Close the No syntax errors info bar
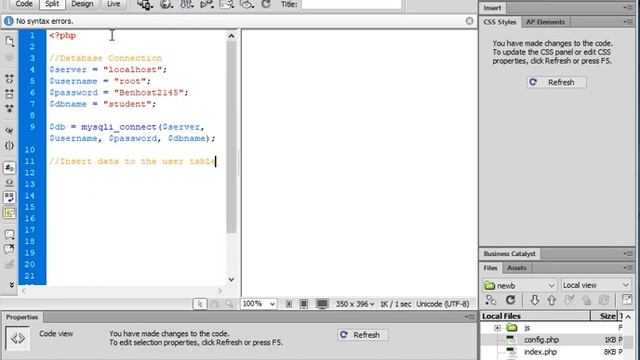This screenshot has width=640, height=360. 469,21
